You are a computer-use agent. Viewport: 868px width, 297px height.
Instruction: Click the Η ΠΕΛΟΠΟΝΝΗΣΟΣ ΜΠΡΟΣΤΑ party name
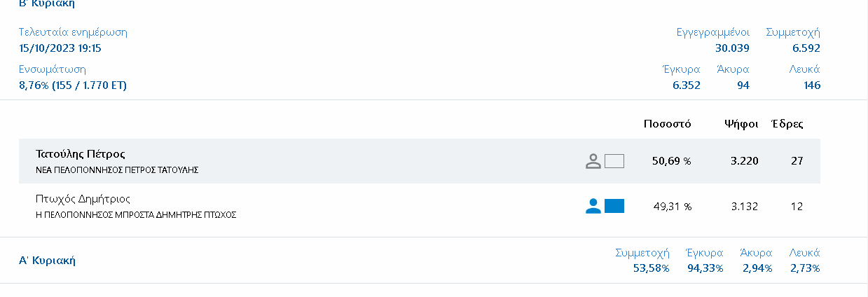[x=136, y=215]
